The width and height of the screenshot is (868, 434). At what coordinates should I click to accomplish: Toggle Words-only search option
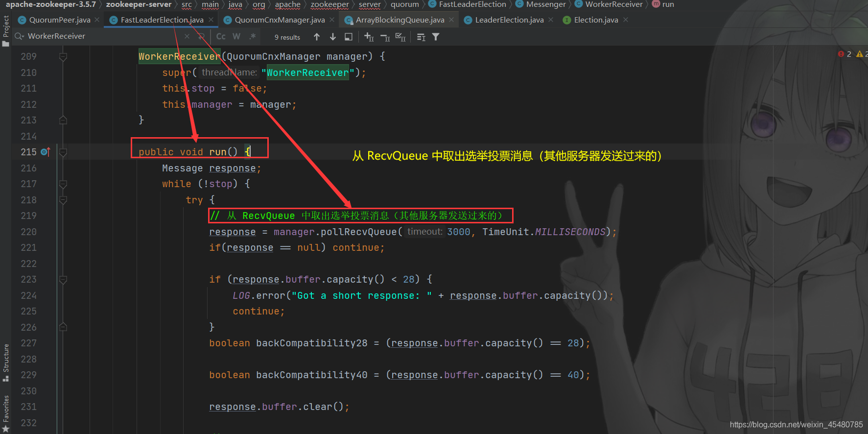click(236, 36)
